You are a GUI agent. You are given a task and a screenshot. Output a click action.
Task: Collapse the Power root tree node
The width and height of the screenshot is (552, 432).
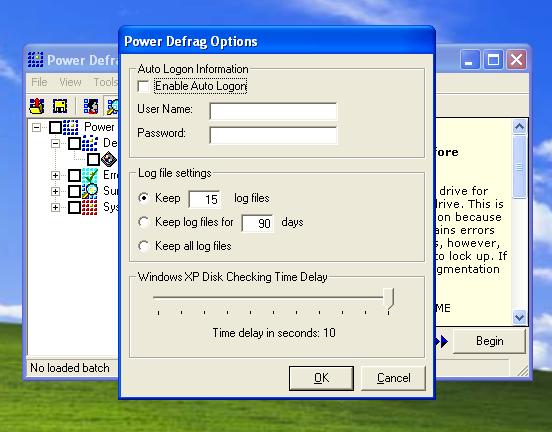click(36, 127)
